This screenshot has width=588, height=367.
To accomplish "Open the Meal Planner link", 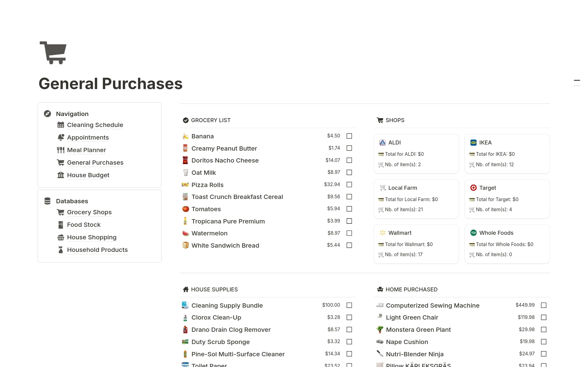I will click(86, 150).
